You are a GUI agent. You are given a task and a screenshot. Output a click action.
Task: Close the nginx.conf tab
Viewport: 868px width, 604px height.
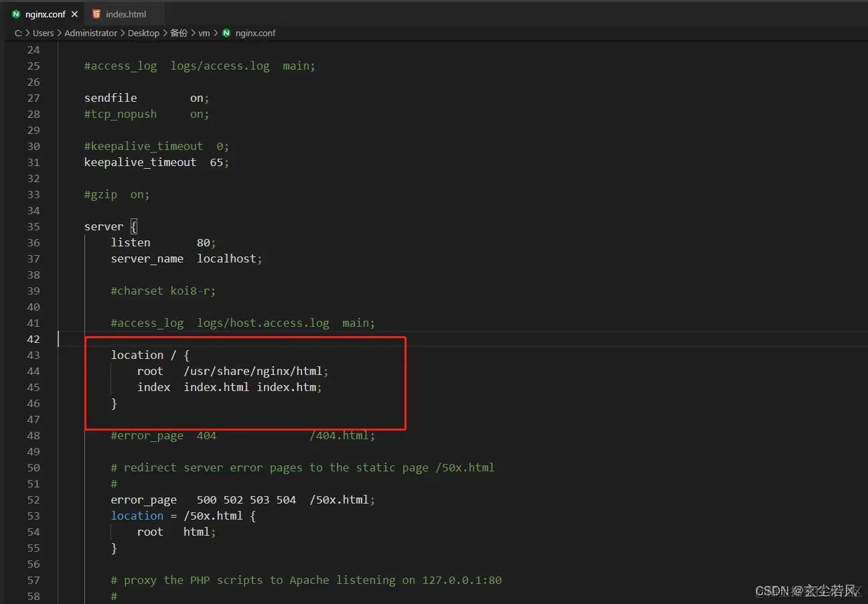point(74,14)
